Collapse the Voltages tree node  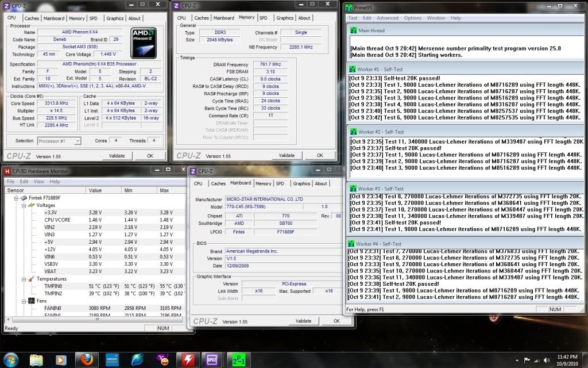pos(23,205)
